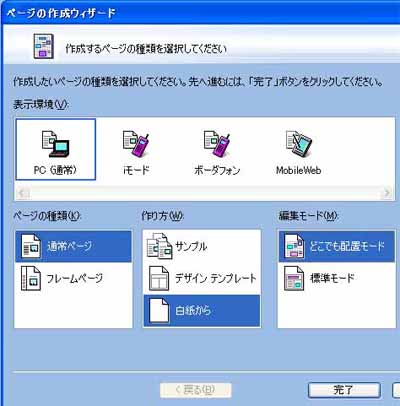This screenshot has height=406, width=400.
Task: Choose デザイン テンプレート option
Action: [202, 278]
